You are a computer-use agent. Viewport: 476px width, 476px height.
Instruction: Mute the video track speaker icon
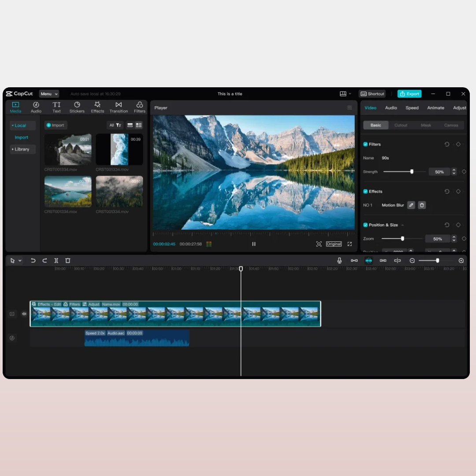(x=24, y=314)
